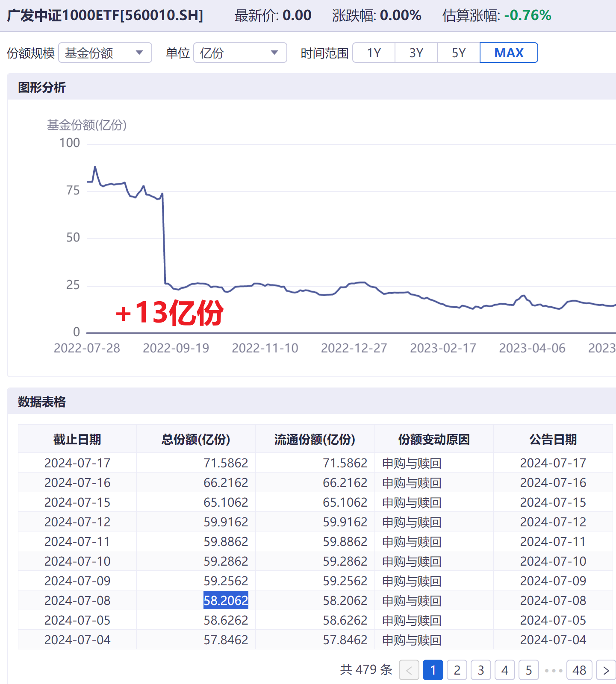Open page 4 in pagination
The height and width of the screenshot is (684, 616).
tap(505, 670)
